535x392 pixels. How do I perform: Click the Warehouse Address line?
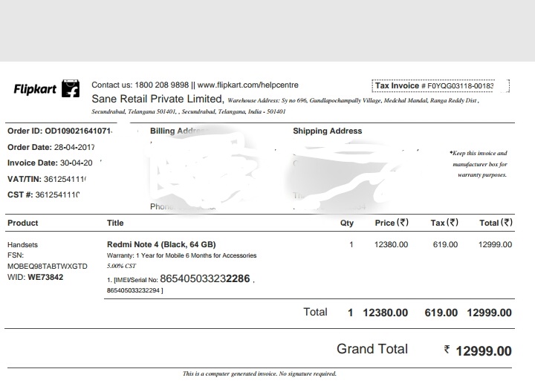click(353, 100)
